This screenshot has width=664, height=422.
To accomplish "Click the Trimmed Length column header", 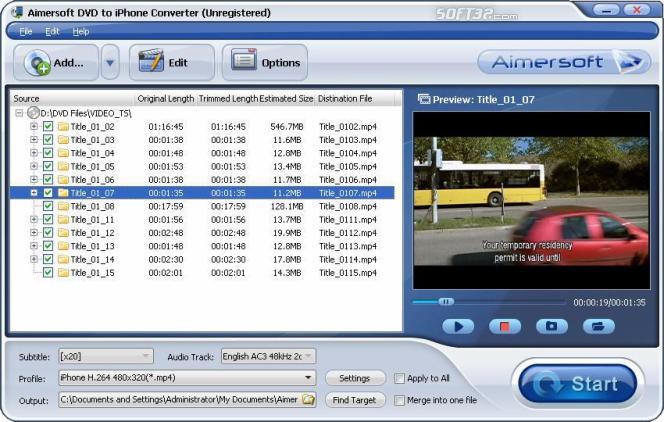I will coord(228,99).
